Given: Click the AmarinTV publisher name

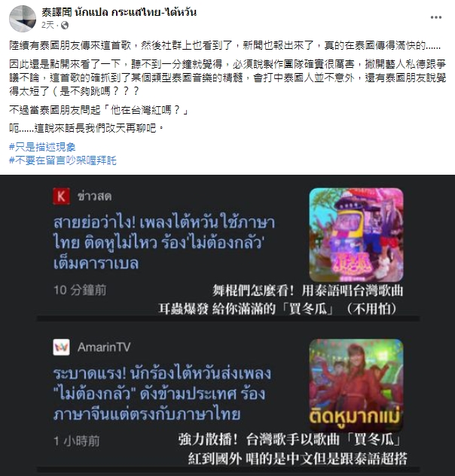Looking at the screenshot, I should 104,347.
